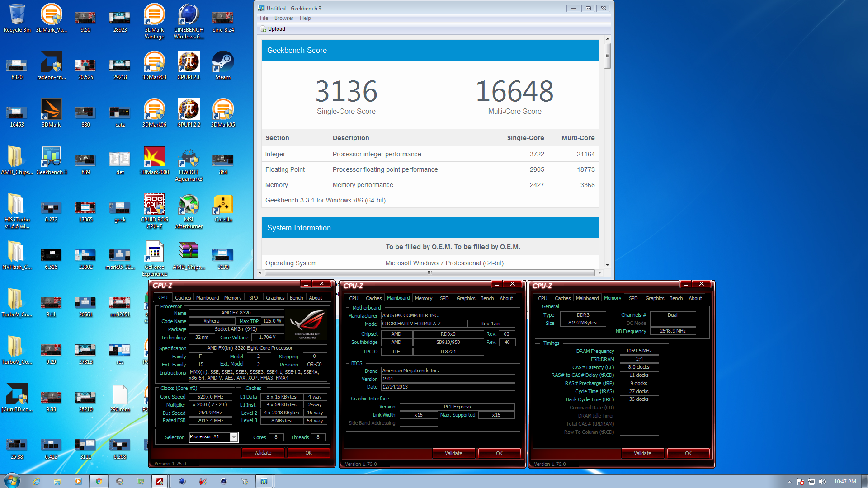Click Validate in CPU-Z CPU window

[263, 453]
